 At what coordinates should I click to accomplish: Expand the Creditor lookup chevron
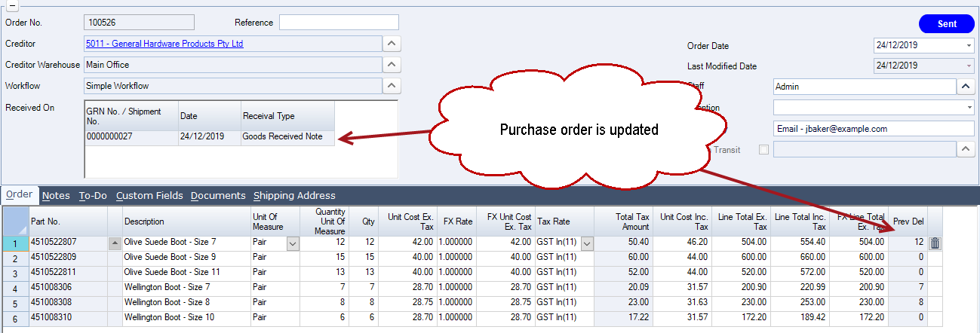[390, 44]
